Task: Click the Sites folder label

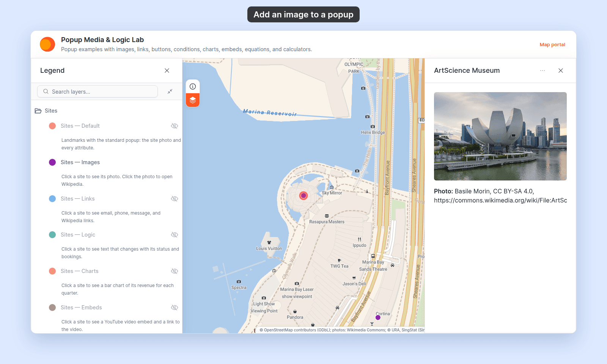Action: tap(51, 111)
